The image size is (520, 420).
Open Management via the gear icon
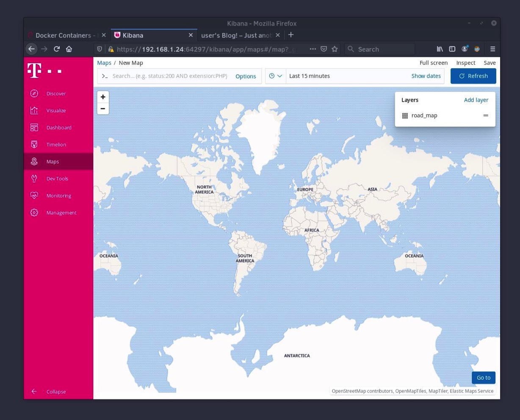click(34, 213)
